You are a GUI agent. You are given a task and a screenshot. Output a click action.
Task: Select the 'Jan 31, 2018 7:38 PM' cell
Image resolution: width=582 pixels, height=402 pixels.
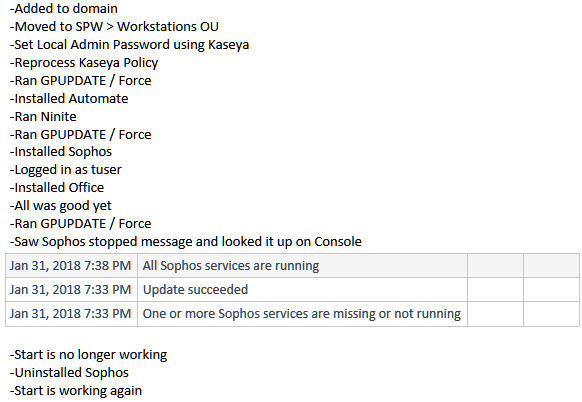click(x=71, y=266)
